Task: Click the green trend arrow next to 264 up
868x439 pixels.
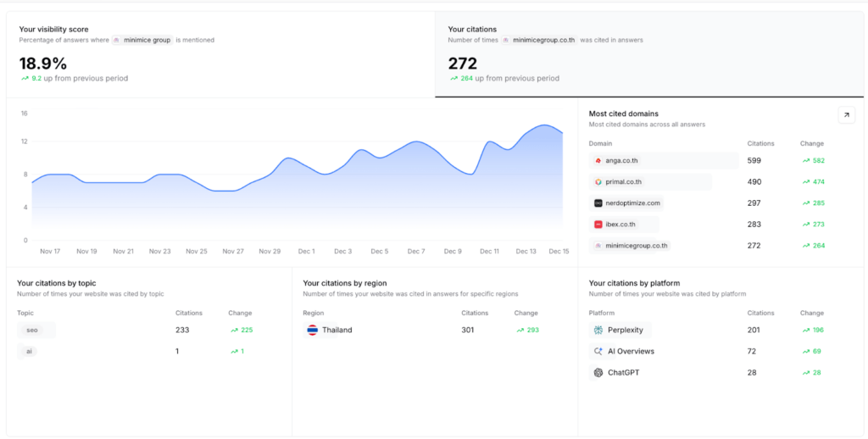Action: [x=453, y=79]
